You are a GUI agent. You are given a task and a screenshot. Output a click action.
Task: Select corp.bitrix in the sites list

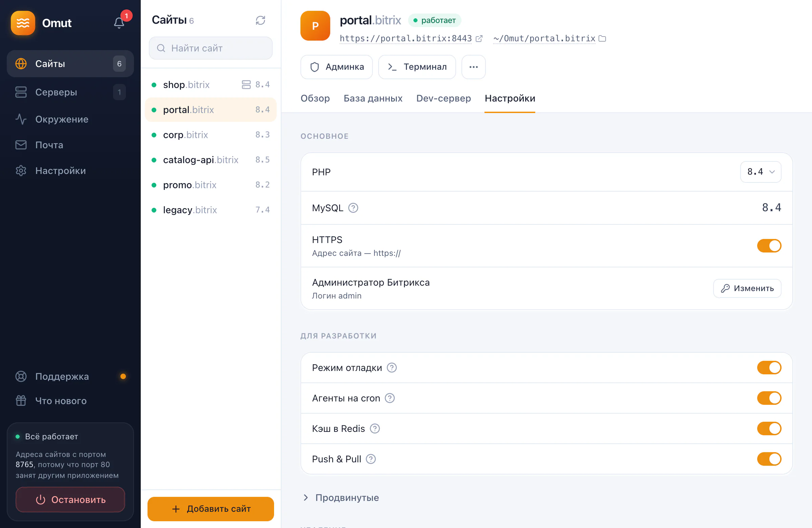(210, 135)
